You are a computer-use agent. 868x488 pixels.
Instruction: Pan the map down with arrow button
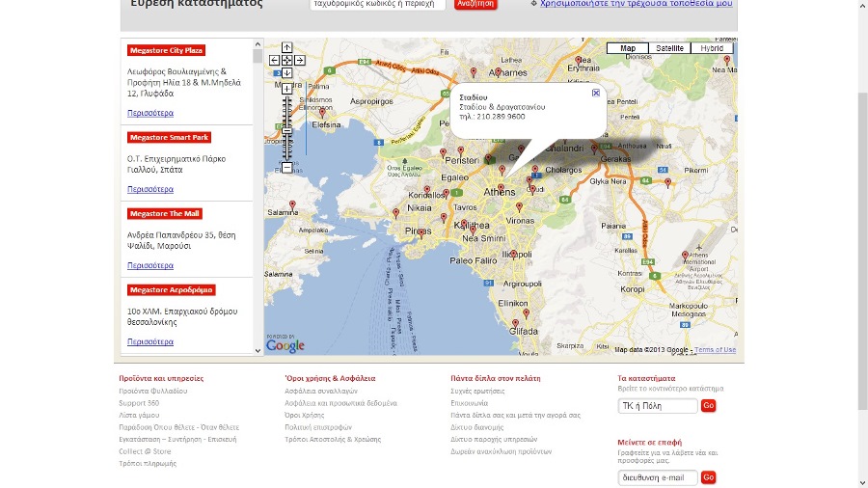point(286,72)
